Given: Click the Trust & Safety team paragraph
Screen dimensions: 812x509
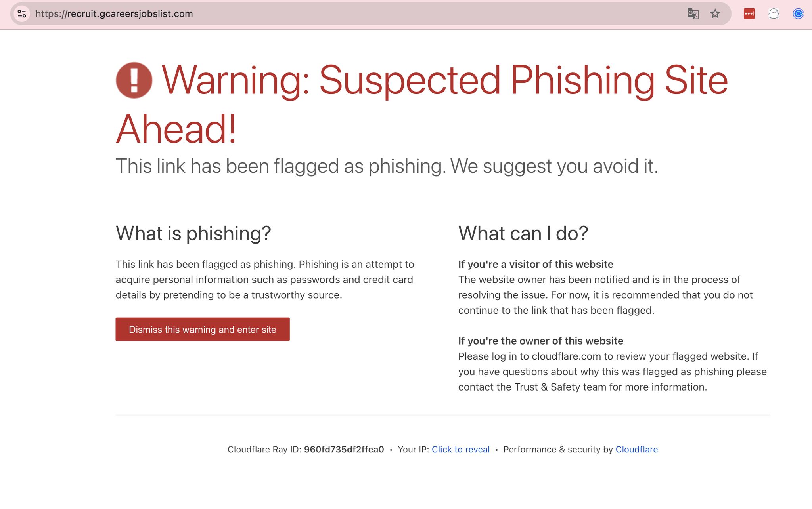Looking at the screenshot, I should point(612,372).
